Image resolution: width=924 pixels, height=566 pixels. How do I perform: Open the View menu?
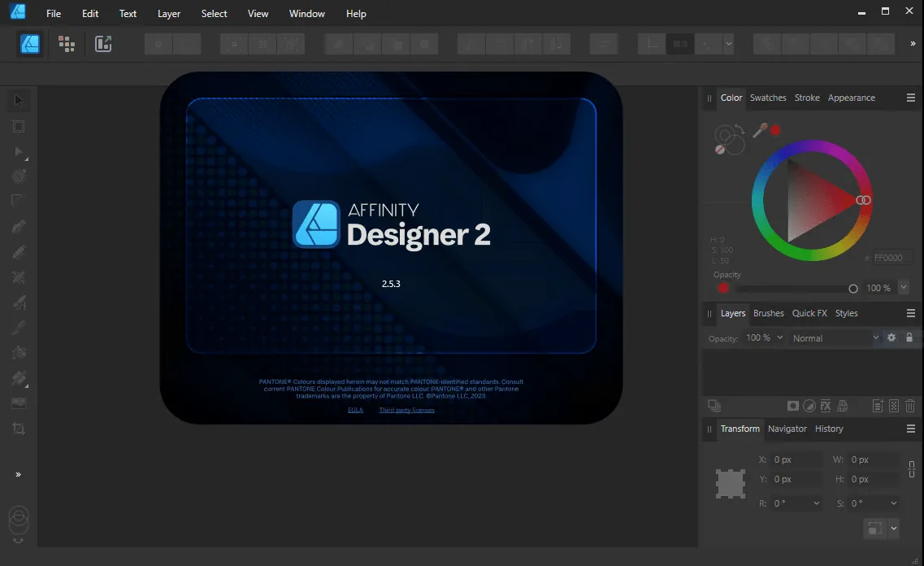click(258, 14)
